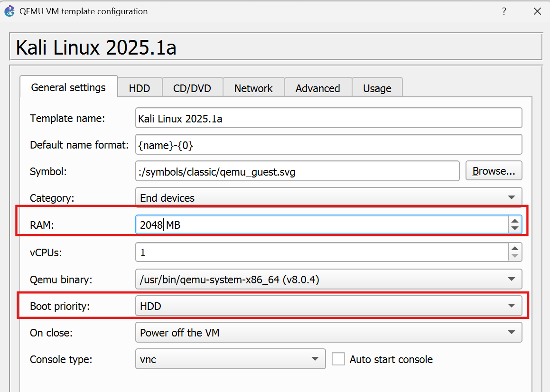Click the GNS3 app icon in title bar
The width and height of the screenshot is (550, 392).
(x=9, y=11)
